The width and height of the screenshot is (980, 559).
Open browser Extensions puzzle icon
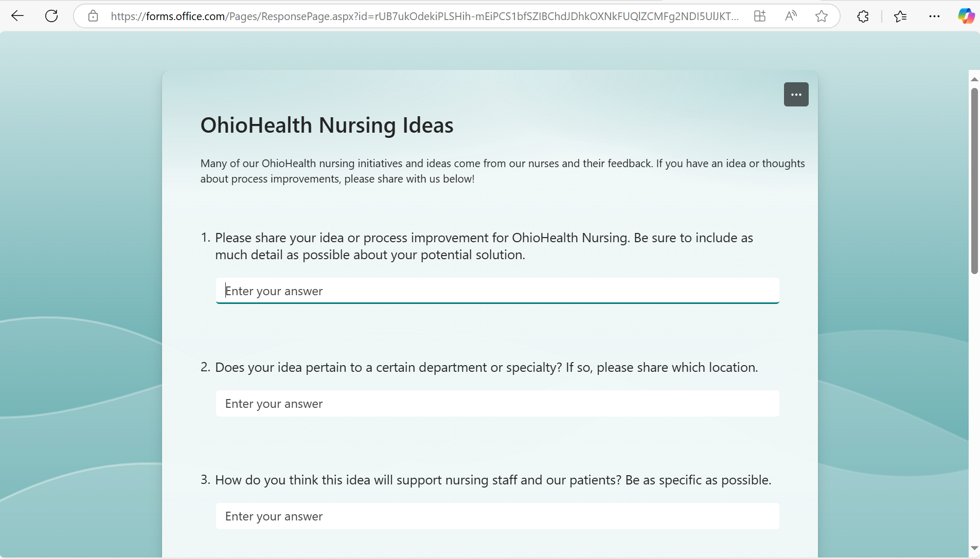pos(863,16)
